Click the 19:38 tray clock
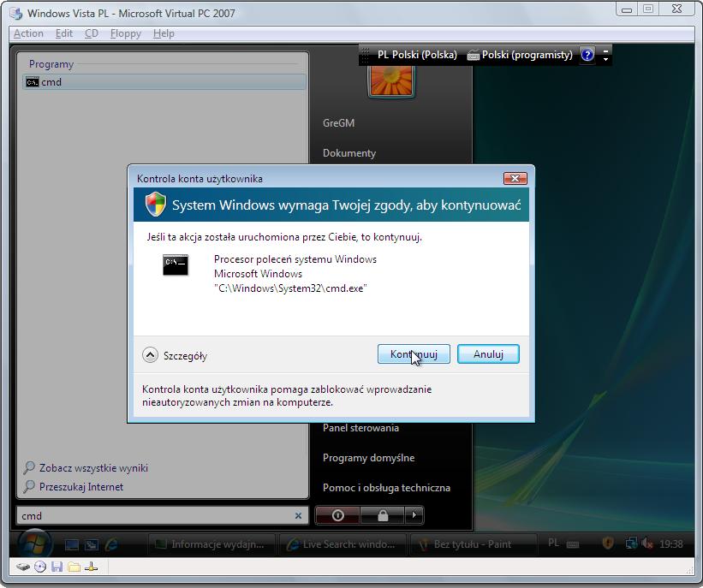 (x=670, y=544)
